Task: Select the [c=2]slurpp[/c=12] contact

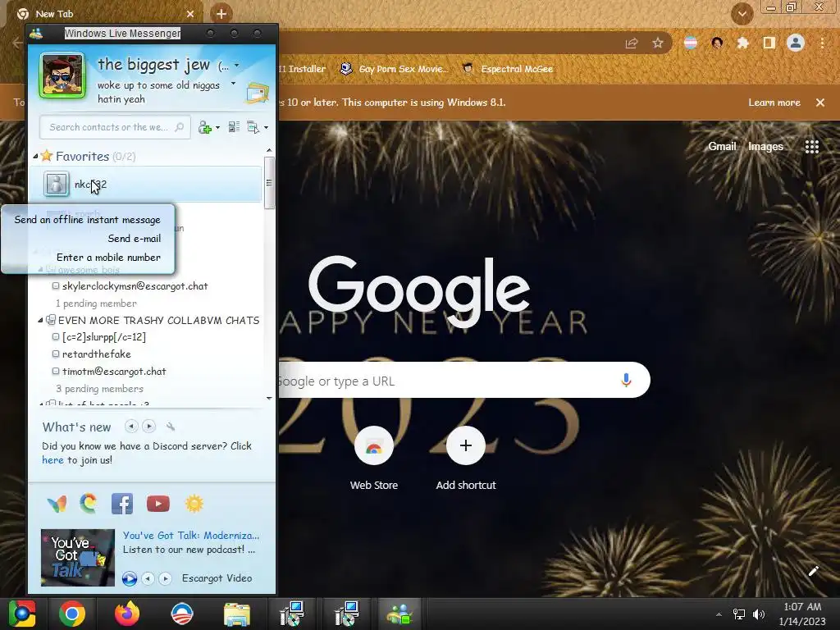Action: coord(104,337)
